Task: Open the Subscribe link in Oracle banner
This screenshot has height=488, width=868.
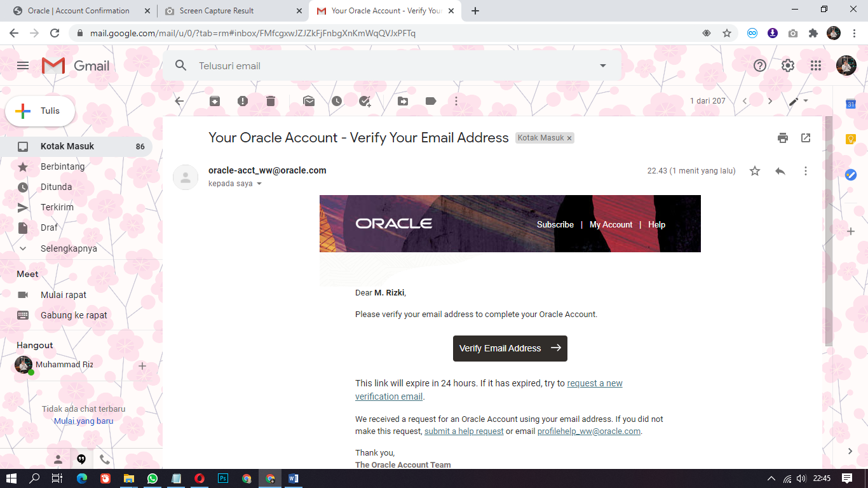Action: point(555,224)
